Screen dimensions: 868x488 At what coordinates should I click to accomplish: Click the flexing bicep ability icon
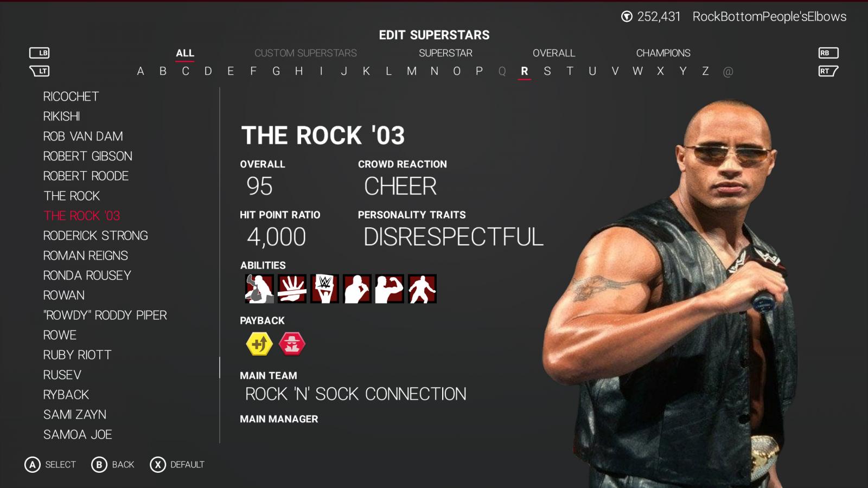pyautogui.click(x=390, y=288)
